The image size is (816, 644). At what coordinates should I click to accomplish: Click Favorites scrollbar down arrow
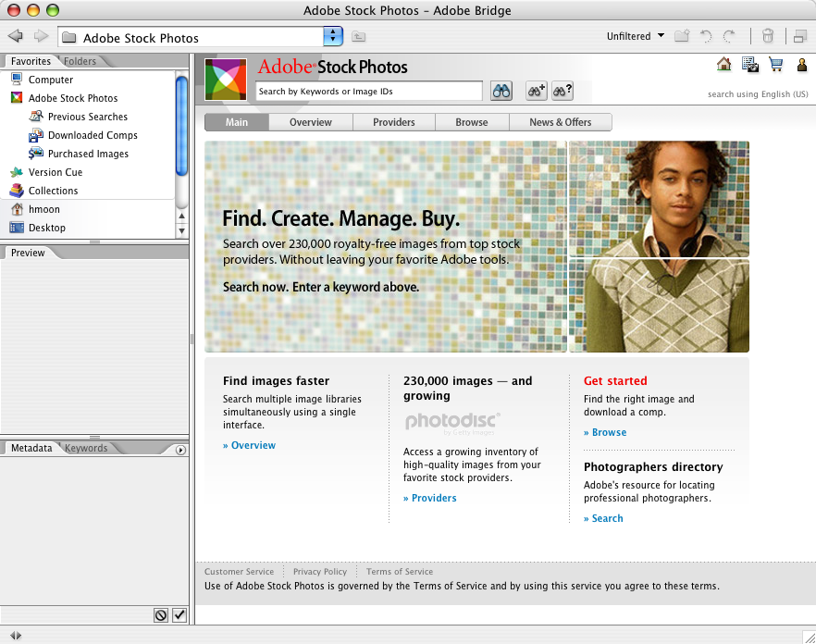click(x=181, y=230)
